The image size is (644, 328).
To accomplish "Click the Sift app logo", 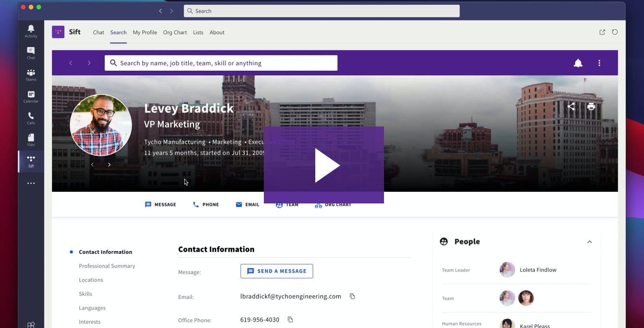I will click(x=58, y=32).
